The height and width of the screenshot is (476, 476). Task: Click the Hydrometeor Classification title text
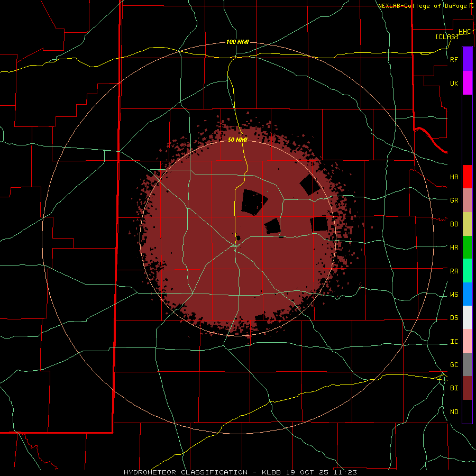click(186, 472)
